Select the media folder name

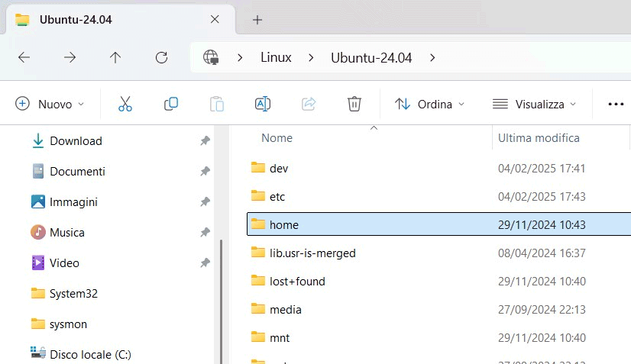[285, 309]
